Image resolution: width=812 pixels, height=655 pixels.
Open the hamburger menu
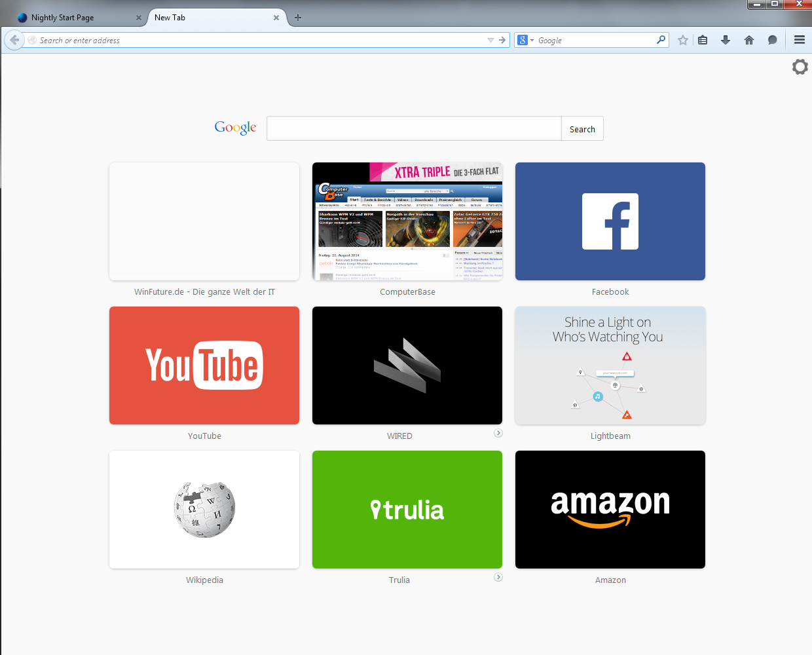pyautogui.click(x=800, y=40)
